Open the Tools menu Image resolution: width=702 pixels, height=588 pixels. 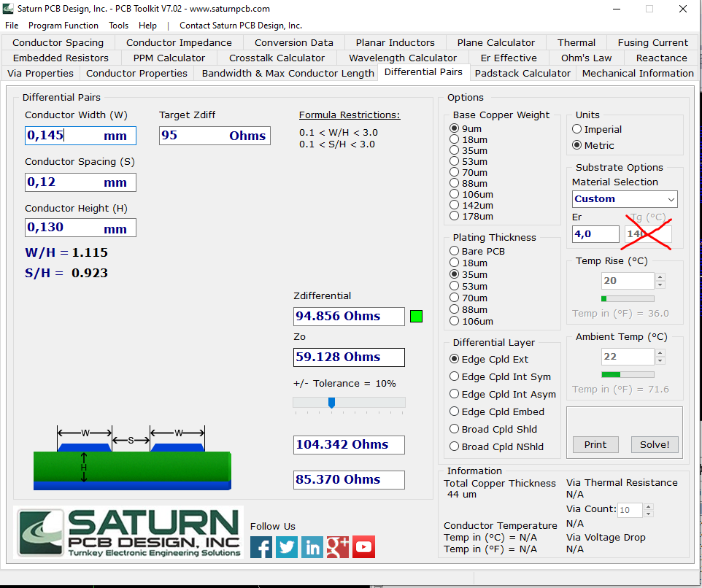(x=119, y=26)
